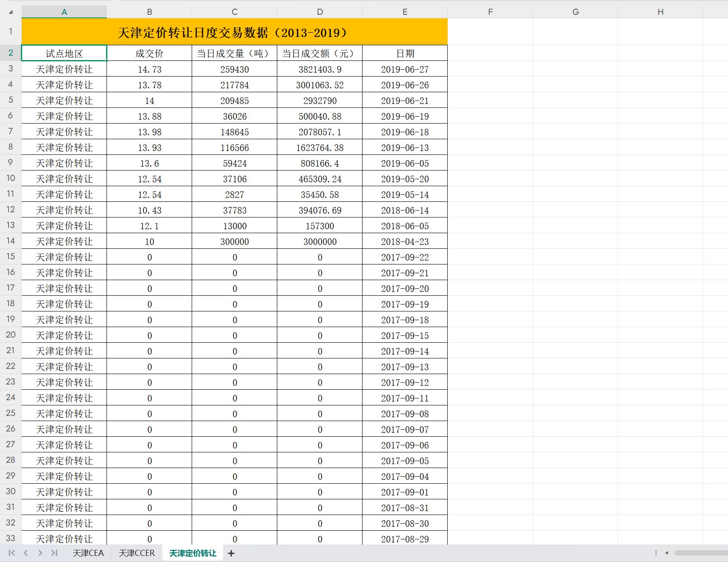Viewport: 728px width, 562px height.
Task: Select column A header
Action: [64, 12]
